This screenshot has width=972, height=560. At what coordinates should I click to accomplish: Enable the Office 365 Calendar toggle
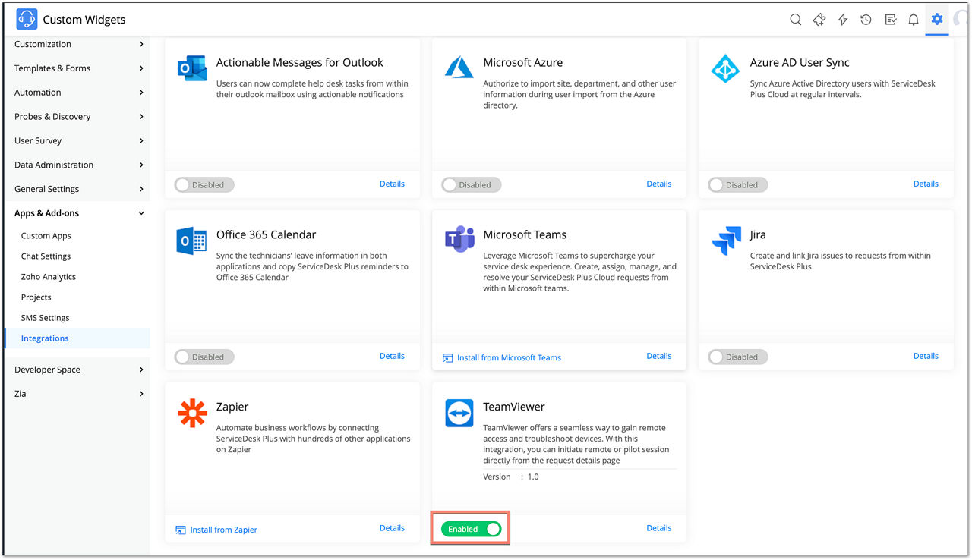tap(204, 357)
